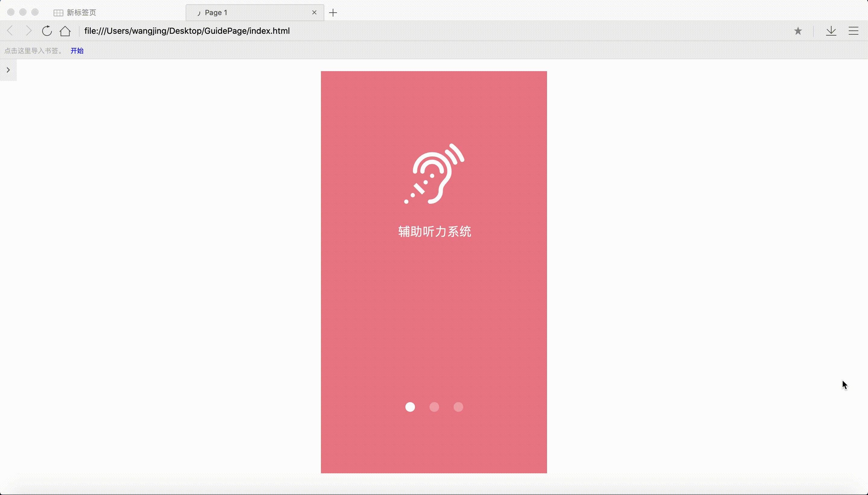Click the 开始 import bookmarks link
The image size is (868, 495).
(77, 51)
